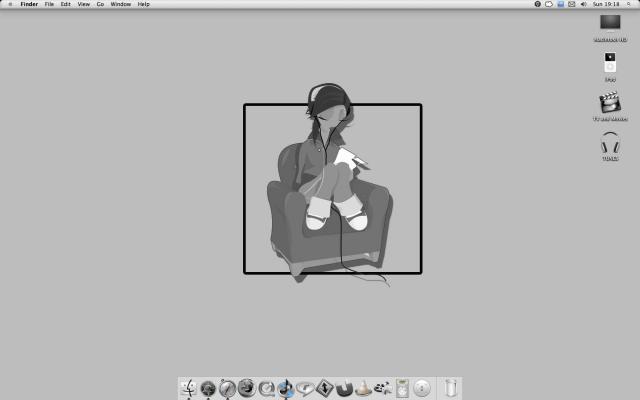Launch Safari compass icon in Dock
Screen dimensions: 640x400
click(x=227, y=388)
